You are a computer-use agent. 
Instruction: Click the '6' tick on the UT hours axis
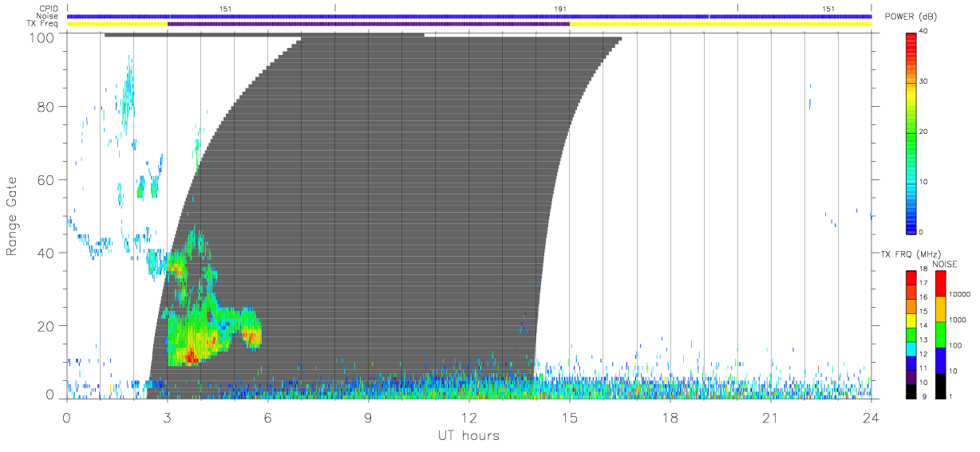click(268, 418)
